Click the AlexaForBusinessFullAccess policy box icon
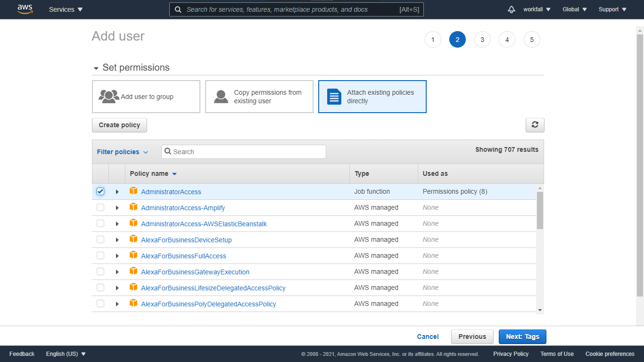The width and height of the screenshot is (644, 362). coord(133,255)
